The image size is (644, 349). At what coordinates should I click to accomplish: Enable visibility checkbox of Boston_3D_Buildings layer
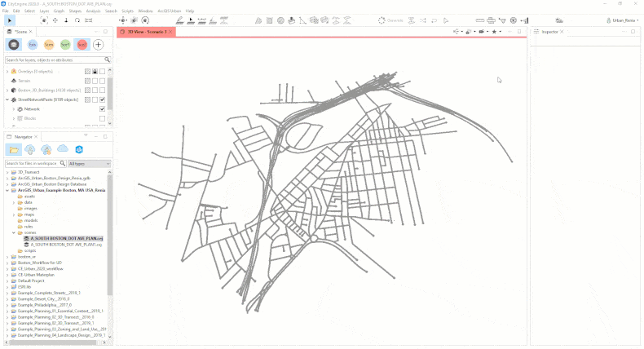(102, 91)
